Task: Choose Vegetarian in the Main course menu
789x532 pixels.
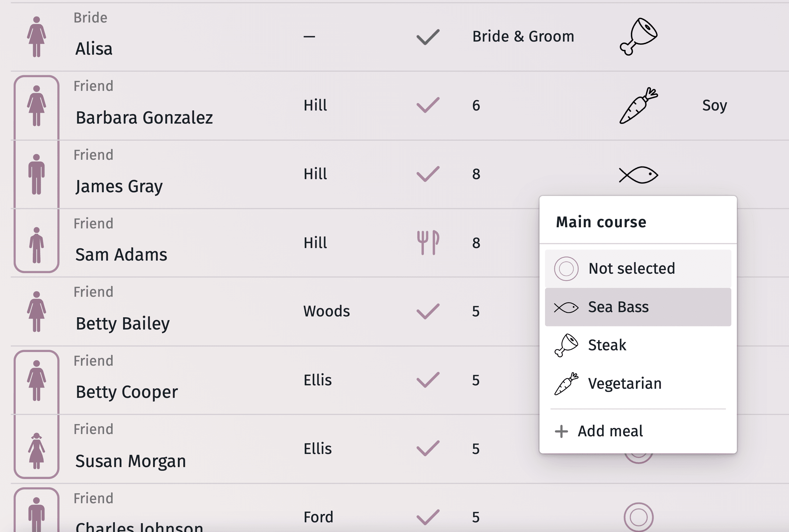Action: [625, 384]
